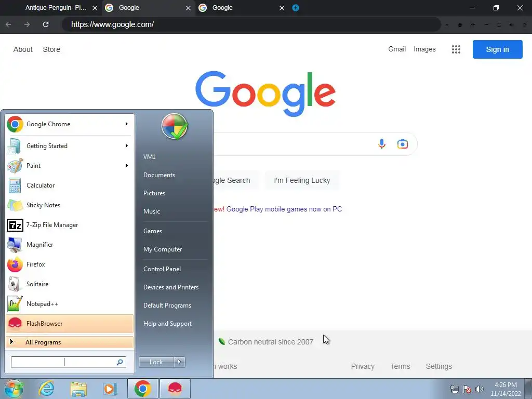Screen dimensions: 532x399
Task: Click the browser address bar
Action: (251, 24)
